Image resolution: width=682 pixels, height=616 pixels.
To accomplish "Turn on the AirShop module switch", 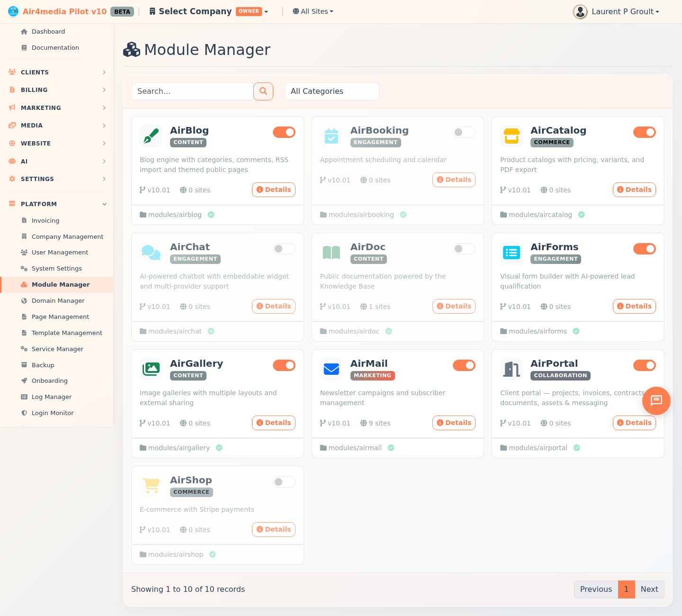I will coord(284,481).
